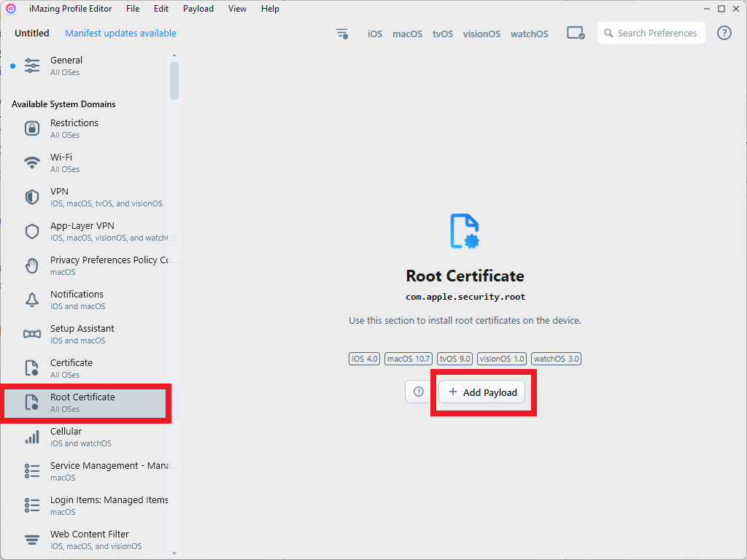This screenshot has width=747, height=560.
Task: Select the VPN shield icon
Action: (x=32, y=197)
